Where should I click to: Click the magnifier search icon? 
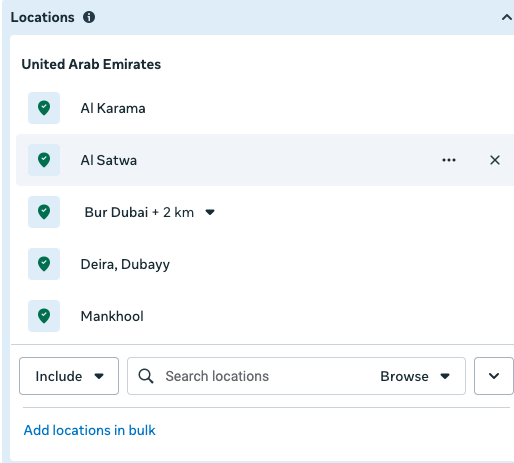[146, 376]
